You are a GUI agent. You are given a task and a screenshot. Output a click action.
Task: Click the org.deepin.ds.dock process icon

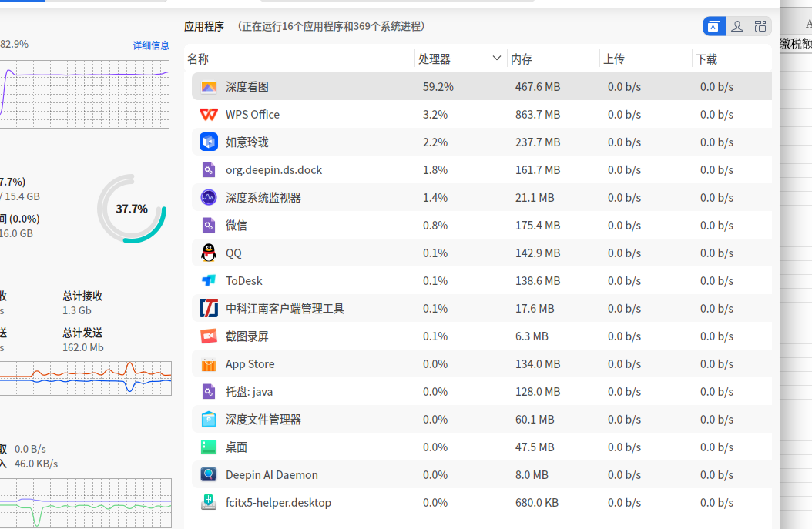tap(209, 169)
